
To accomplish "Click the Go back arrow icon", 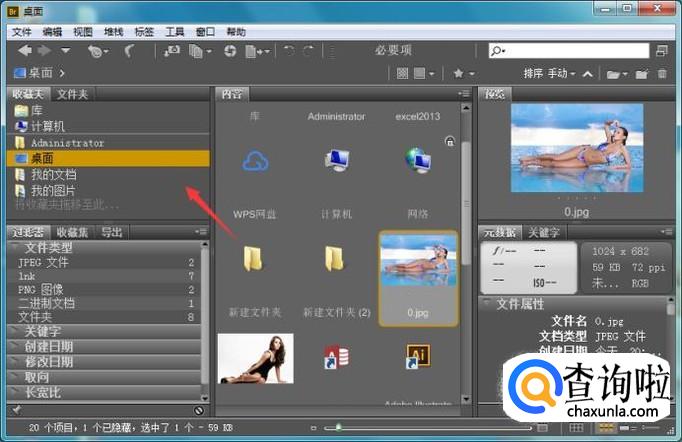I will pos(24,50).
